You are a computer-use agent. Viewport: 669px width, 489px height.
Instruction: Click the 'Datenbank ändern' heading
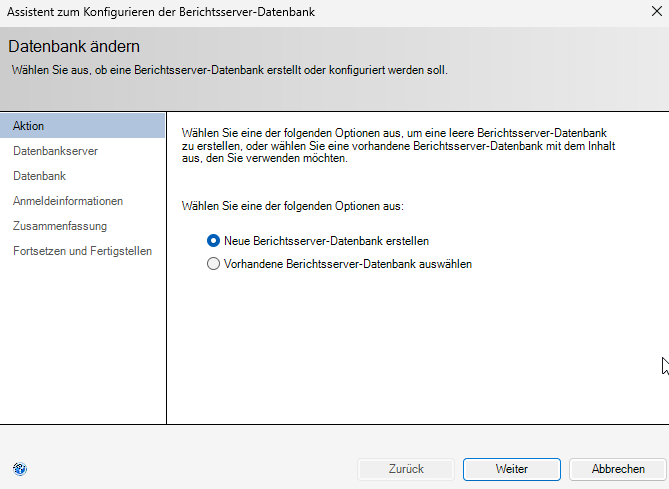pyautogui.click(x=74, y=47)
